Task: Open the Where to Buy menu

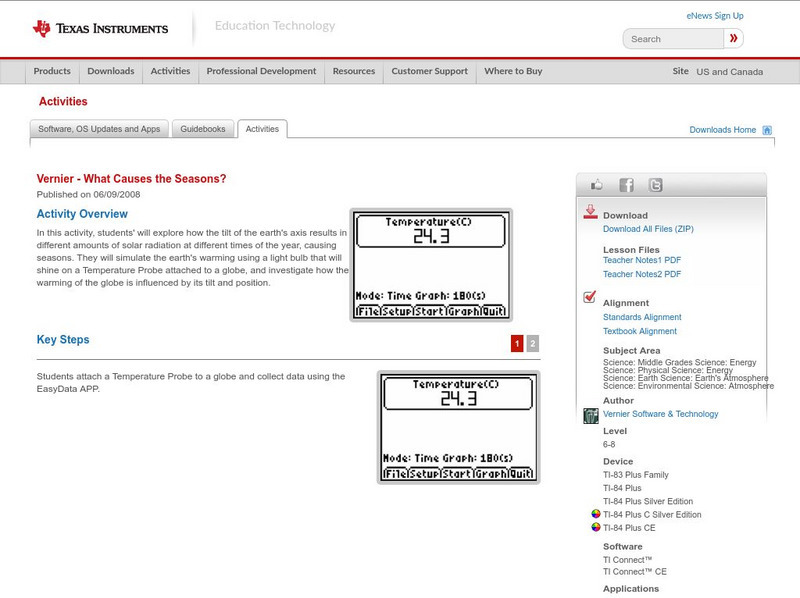Action: pos(513,71)
